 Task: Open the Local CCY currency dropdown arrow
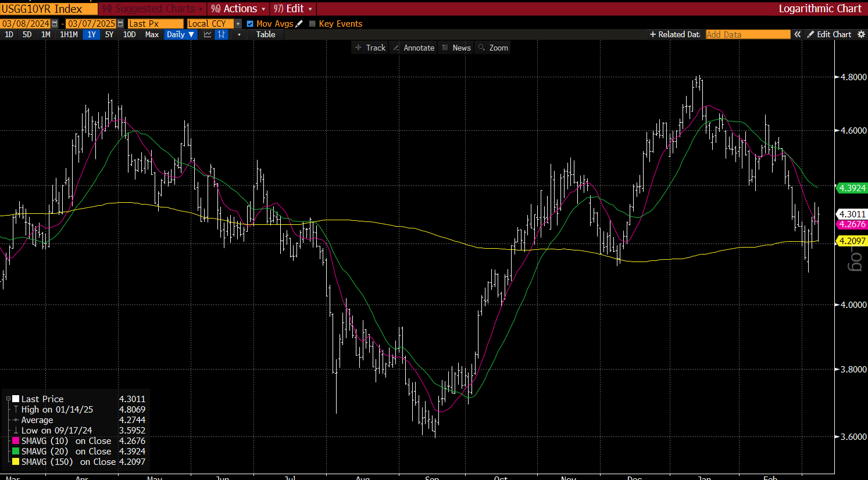(238, 24)
